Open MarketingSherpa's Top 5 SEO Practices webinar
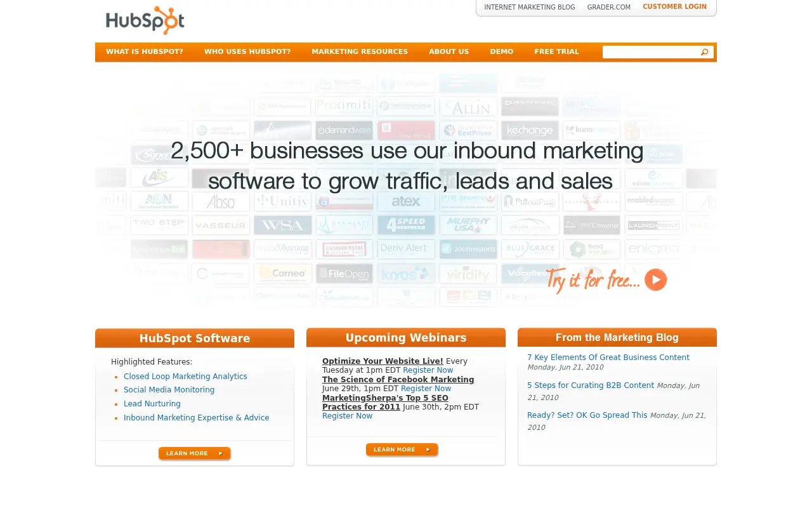Image resolution: width=812 pixels, height=508 pixels. click(385, 403)
